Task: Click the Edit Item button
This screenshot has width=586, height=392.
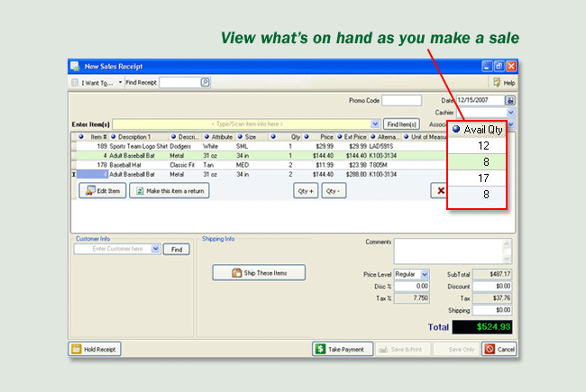Action: pyautogui.click(x=103, y=191)
